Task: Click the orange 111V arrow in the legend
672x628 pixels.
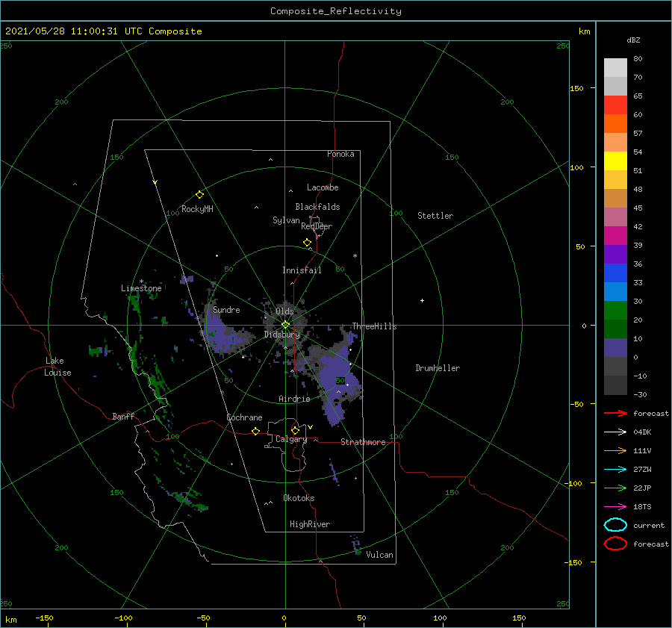Action: pyautogui.click(x=615, y=450)
